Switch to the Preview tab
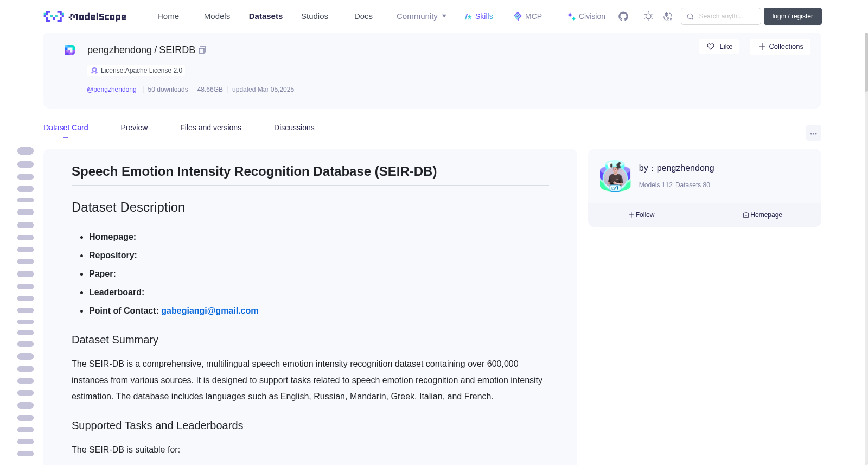The width and height of the screenshot is (868, 465). tap(134, 128)
